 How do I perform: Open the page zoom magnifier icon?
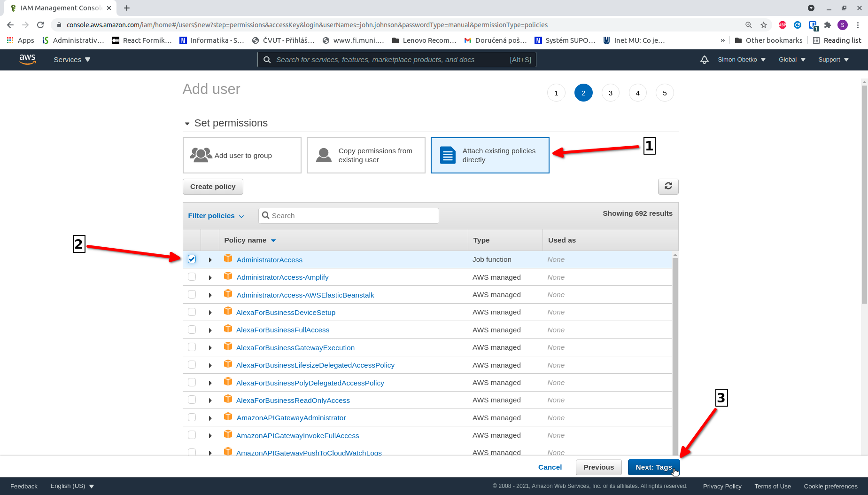tap(749, 25)
